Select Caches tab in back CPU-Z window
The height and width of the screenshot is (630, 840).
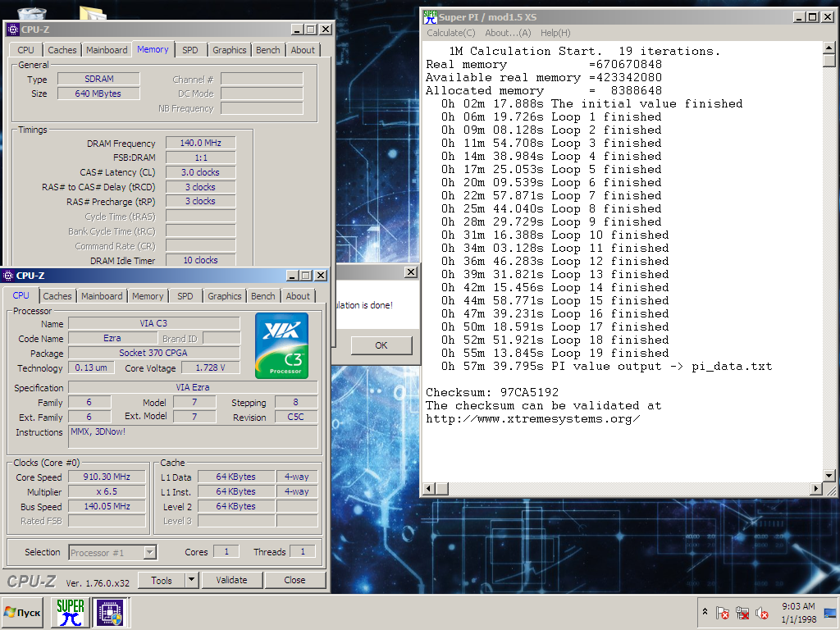click(62, 50)
